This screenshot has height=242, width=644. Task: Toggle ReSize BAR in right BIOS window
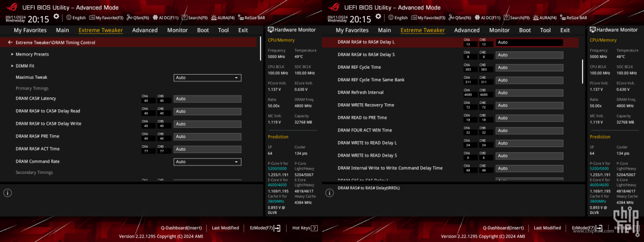pyautogui.click(x=574, y=18)
